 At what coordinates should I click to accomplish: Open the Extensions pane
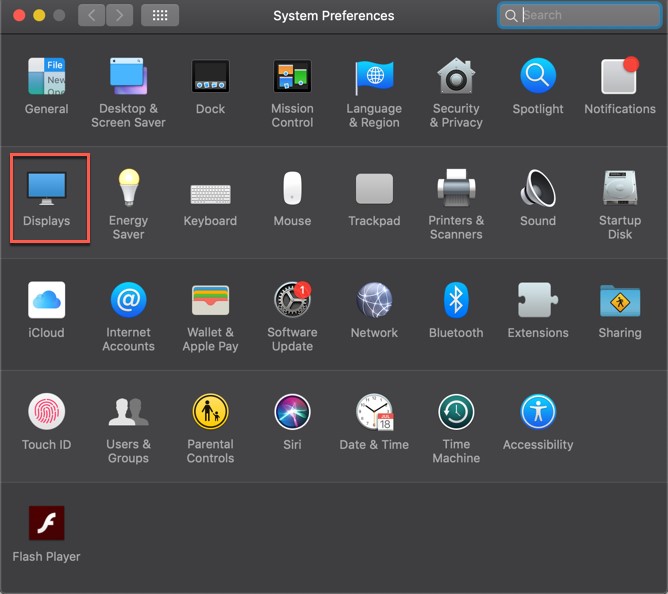538,310
